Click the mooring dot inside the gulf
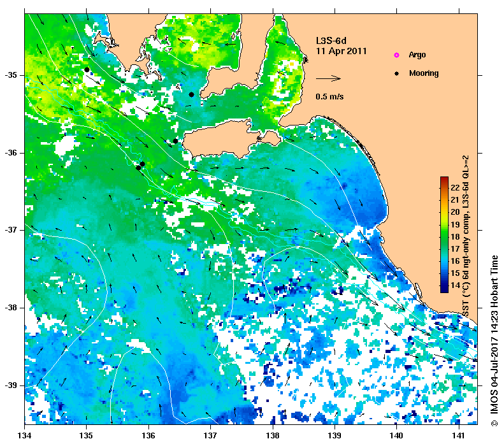Viewport: 504px width, 446px height. tap(192, 94)
